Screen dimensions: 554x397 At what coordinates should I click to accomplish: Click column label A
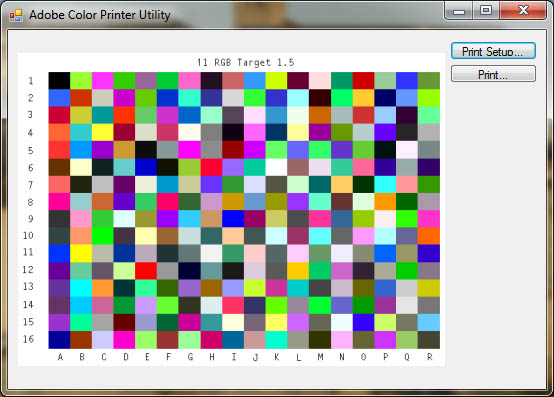tap(60, 357)
